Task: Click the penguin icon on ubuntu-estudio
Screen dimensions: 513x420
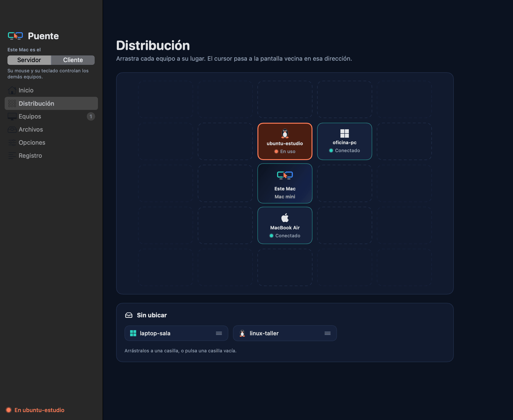Action: (x=285, y=133)
